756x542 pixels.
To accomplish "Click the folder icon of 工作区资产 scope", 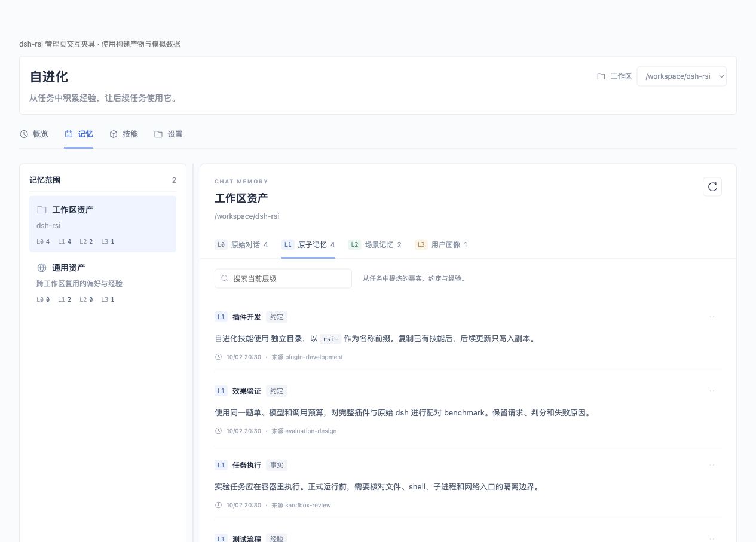I will tap(42, 210).
